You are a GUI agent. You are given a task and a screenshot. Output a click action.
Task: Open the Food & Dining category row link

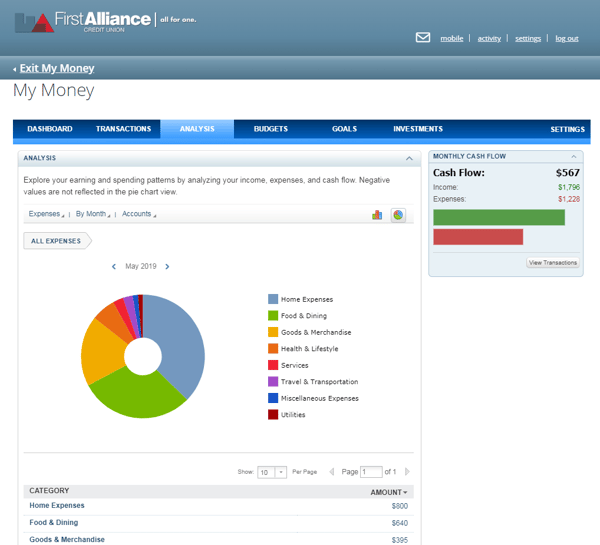(54, 522)
